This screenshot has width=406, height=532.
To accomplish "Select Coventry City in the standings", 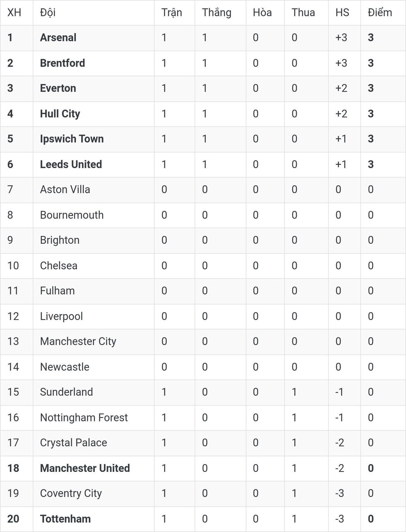I will coord(71,493).
